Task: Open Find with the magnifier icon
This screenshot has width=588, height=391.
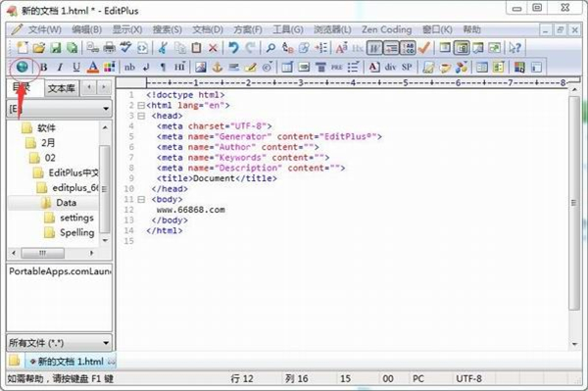Action: pos(270,48)
